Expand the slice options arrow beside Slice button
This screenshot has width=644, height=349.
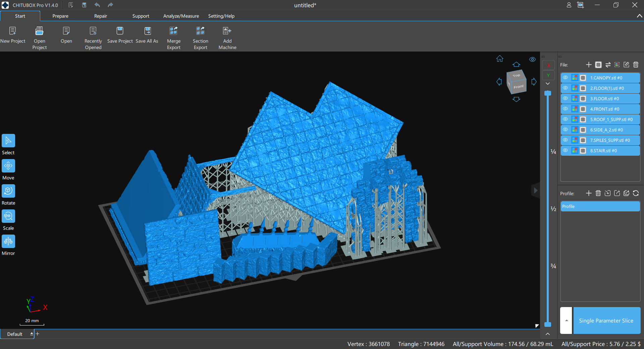coord(566,320)
